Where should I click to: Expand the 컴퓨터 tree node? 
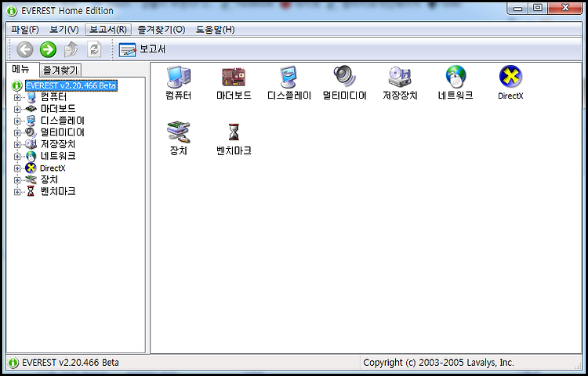17,98
